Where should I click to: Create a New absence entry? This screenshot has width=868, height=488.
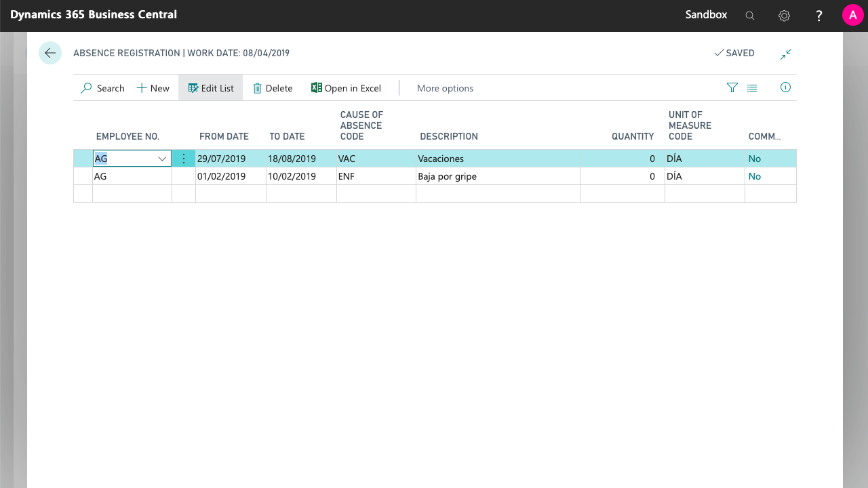[x=153, y=88]
